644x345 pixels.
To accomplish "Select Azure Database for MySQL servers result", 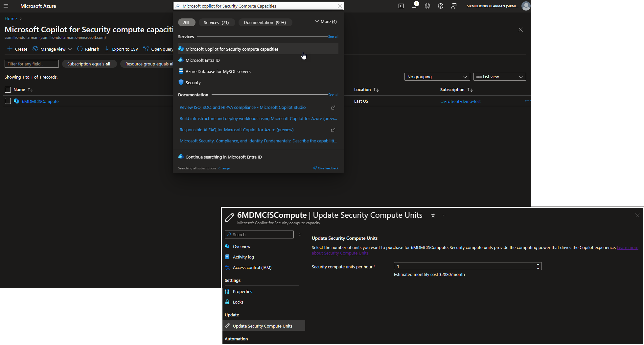I will [258, 71].
